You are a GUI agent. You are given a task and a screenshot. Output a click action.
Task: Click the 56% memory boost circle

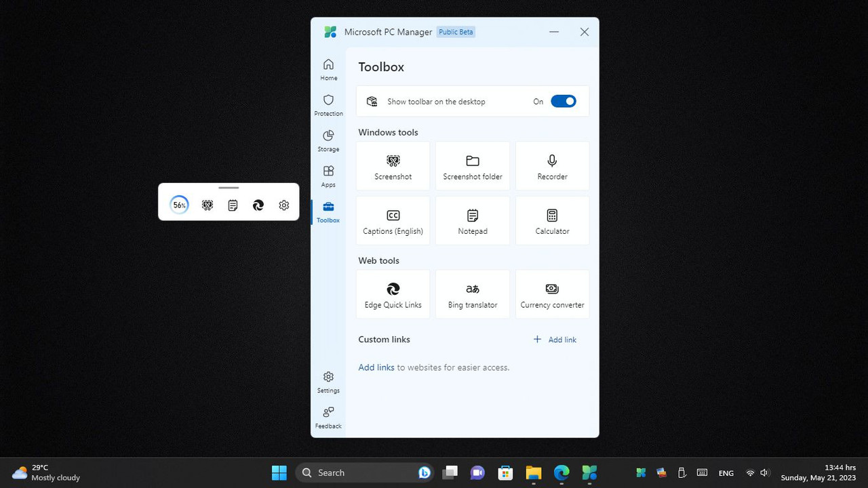178,204
